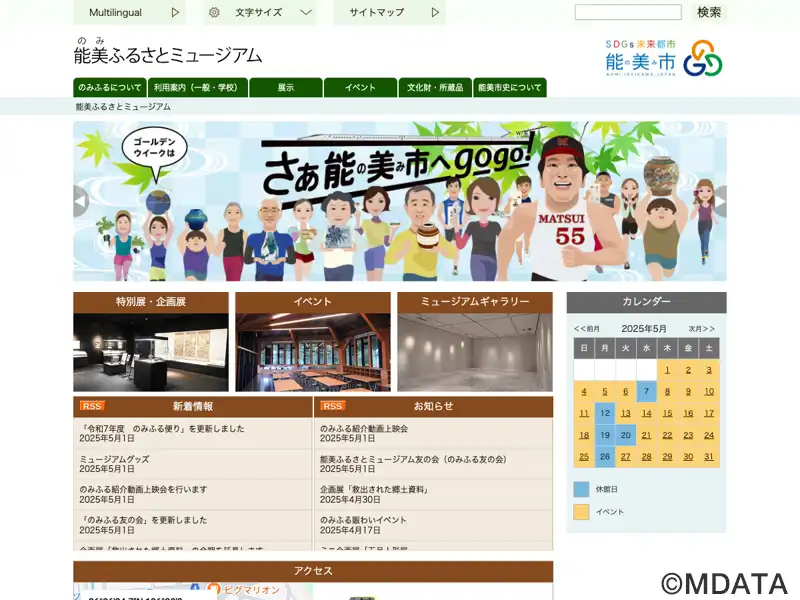This screenshot has height=600, width=800.
Task: Select May 12 in the calendar
Action: point(605,413)
